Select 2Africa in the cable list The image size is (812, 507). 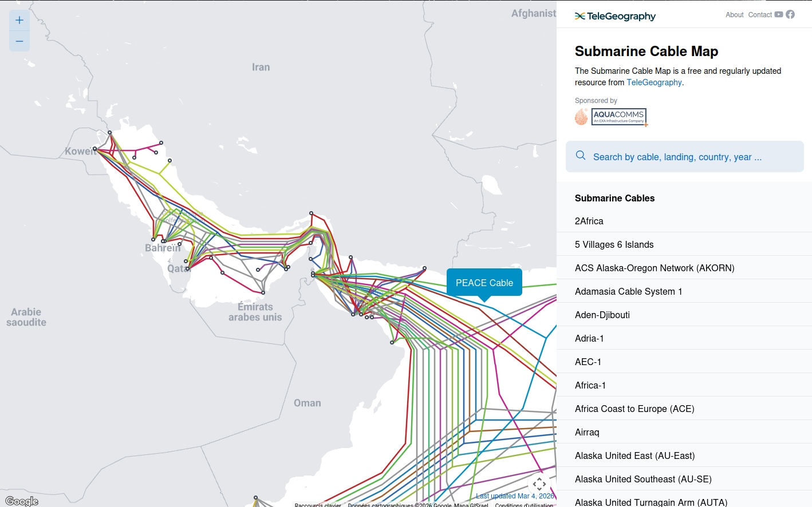pyautogui.click(x=684, y=221)
